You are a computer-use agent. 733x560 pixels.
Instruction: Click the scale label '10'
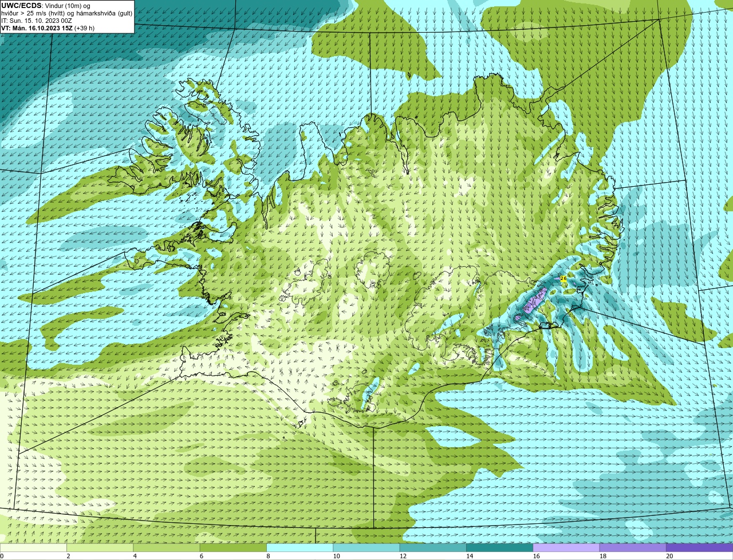tap(336, 556)
